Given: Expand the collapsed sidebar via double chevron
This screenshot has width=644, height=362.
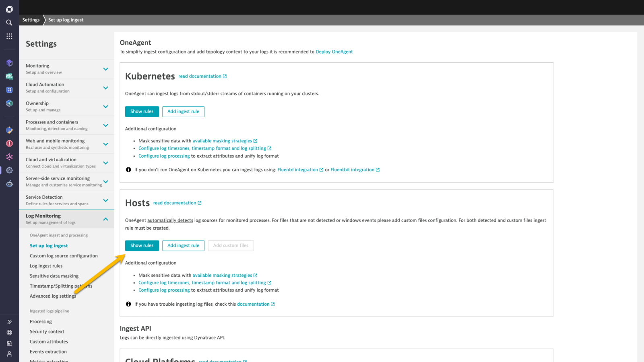Looking at the screenshot, I should 9,321.
